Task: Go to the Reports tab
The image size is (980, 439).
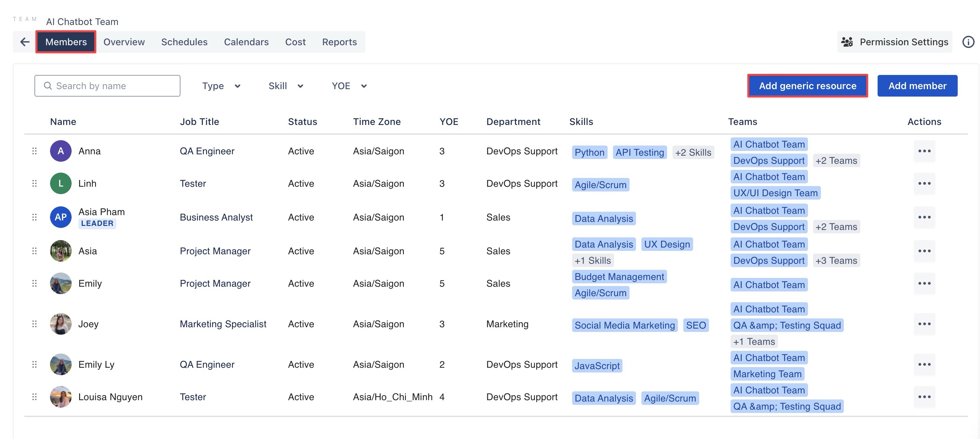Action: tap(339, 42)
